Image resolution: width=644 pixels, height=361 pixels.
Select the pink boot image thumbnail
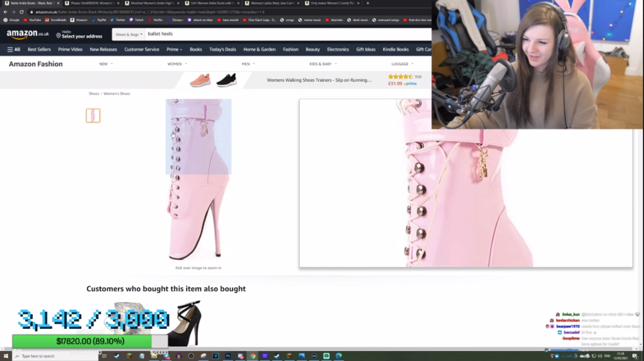(93, 116)
